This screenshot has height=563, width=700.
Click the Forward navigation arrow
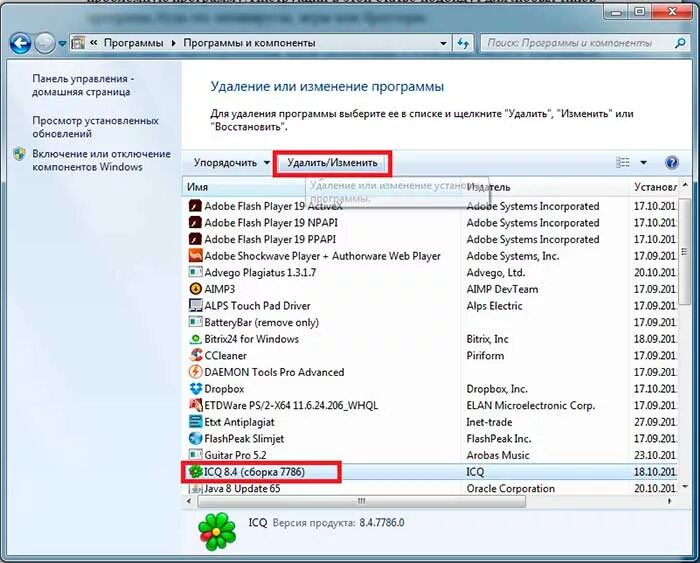(45, 44)
